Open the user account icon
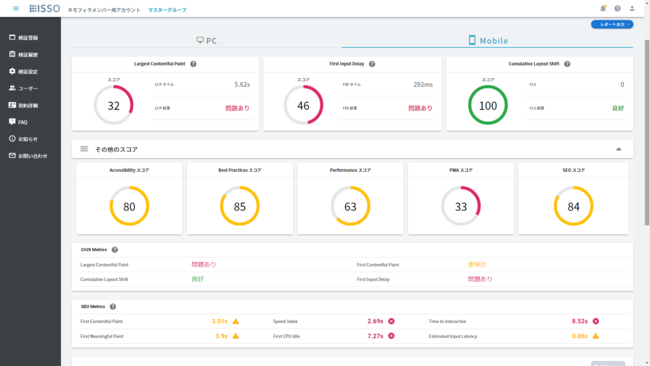 pos(632,8)
